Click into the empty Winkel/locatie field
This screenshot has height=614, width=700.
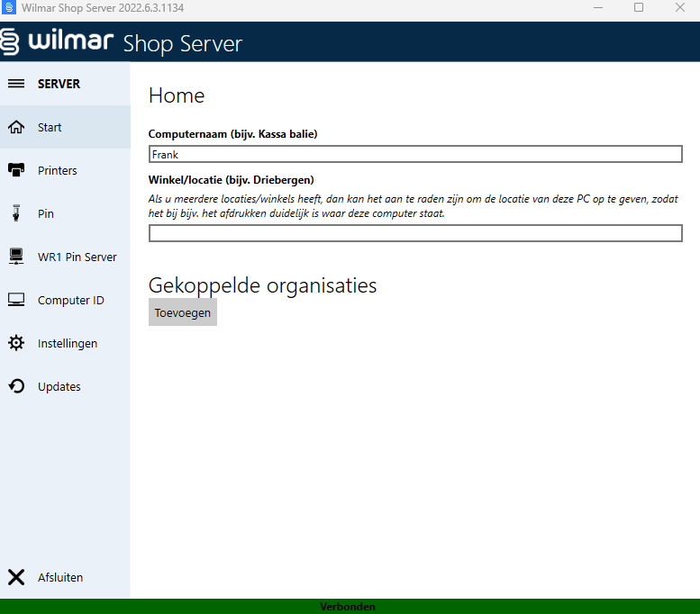click(415, 233)
